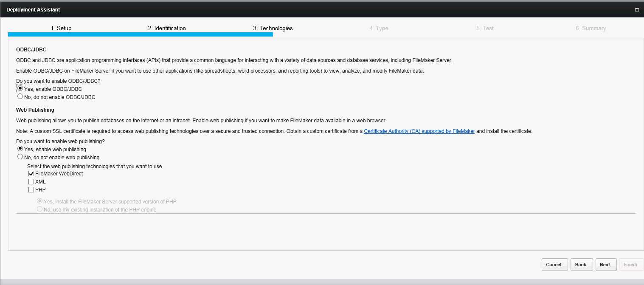
Task: Select step 6. Summary
Action: click(x=591, y=28)
